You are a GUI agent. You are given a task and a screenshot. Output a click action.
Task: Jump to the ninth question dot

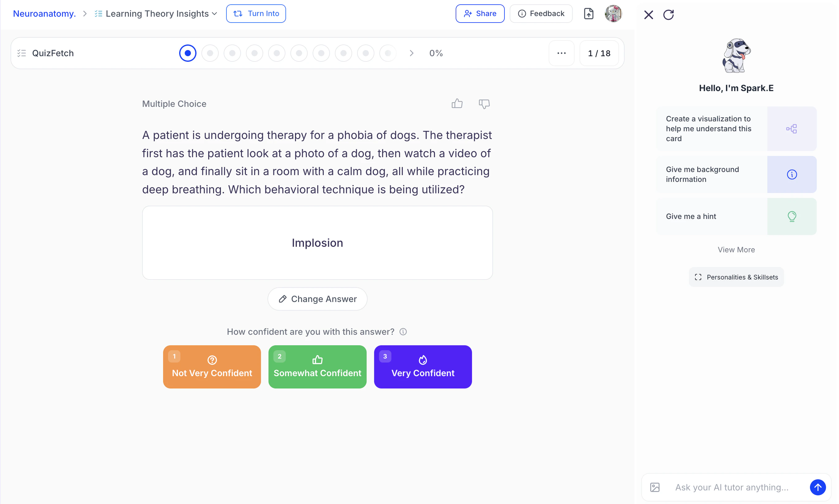click(x=366, y=53)
